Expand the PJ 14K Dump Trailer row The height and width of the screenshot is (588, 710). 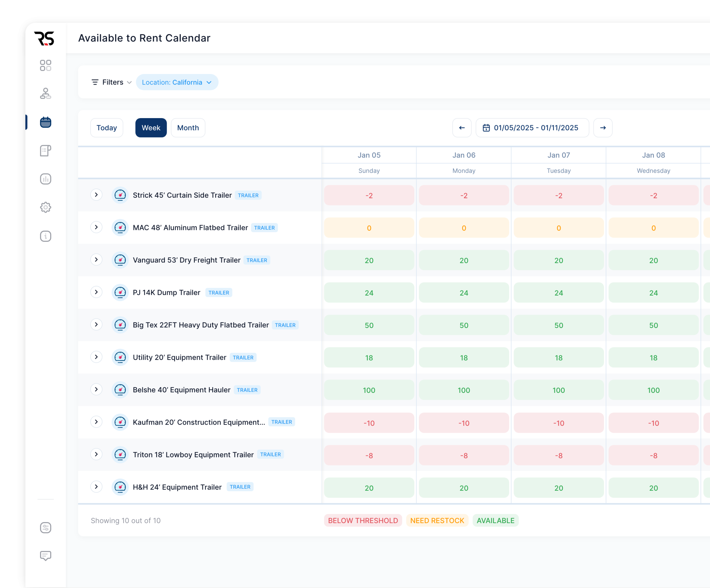click(96, 292)
